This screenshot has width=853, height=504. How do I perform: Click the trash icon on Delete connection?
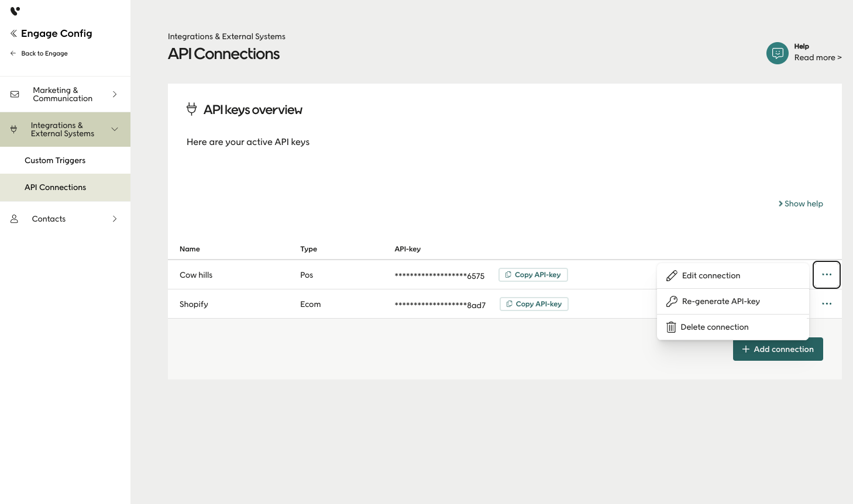point(670,326)
